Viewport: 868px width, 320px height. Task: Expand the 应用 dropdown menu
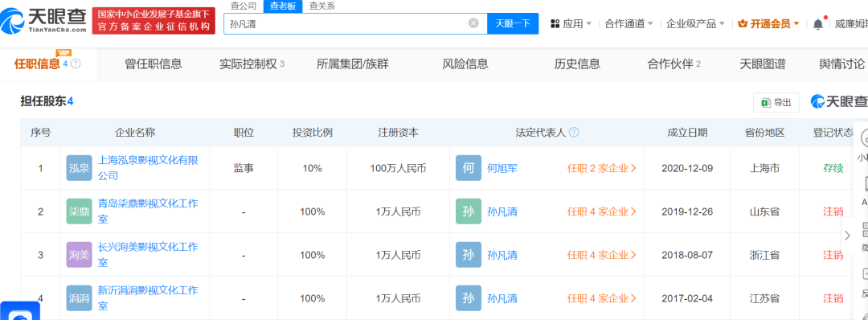coord(571,24)
